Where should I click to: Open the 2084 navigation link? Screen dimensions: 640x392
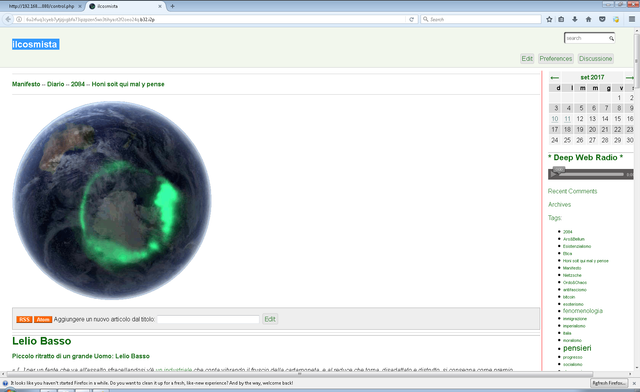(x=78, y=84)
